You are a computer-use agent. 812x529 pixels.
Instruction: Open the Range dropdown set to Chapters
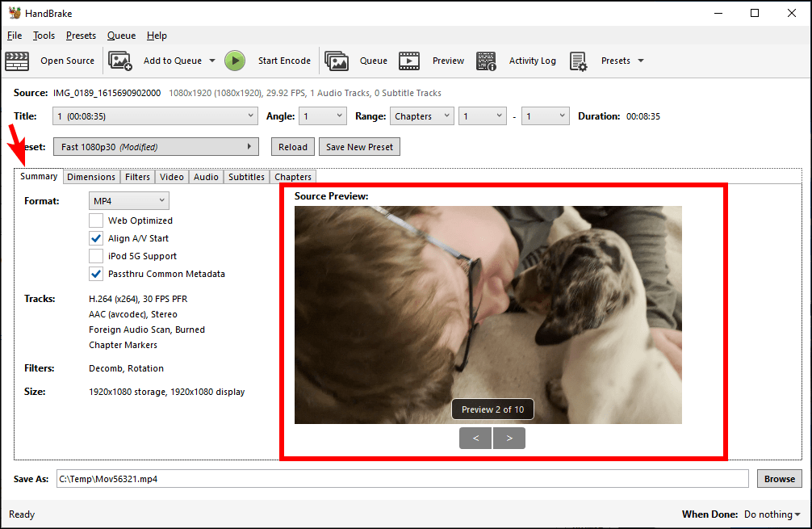[421, 115]
